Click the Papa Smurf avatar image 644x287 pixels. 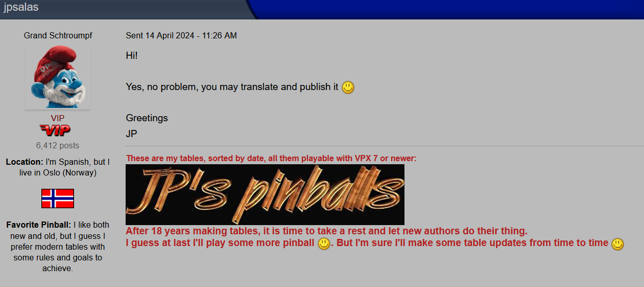click(x=58, y=77)
